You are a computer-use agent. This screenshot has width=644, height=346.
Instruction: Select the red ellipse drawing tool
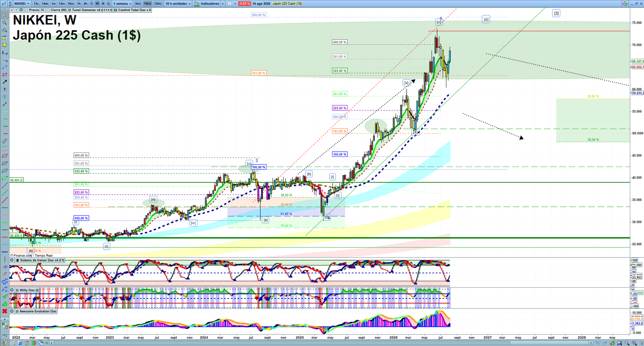point(4,156)
